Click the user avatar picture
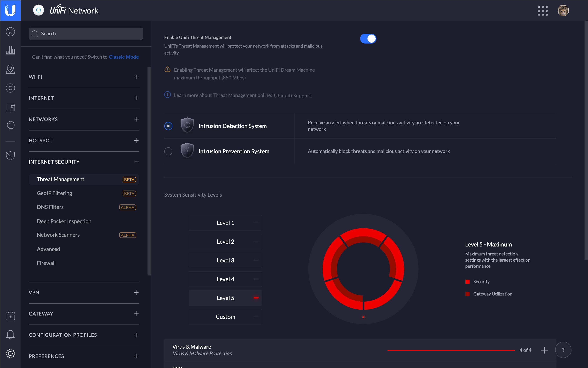The width and height of the screenshot is (588, 368). (563, 10)
